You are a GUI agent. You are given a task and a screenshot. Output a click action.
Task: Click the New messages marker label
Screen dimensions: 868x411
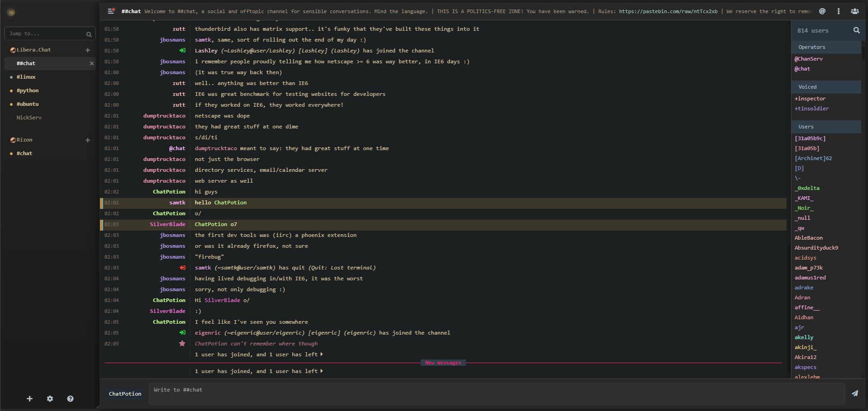[x=443, y=363]
